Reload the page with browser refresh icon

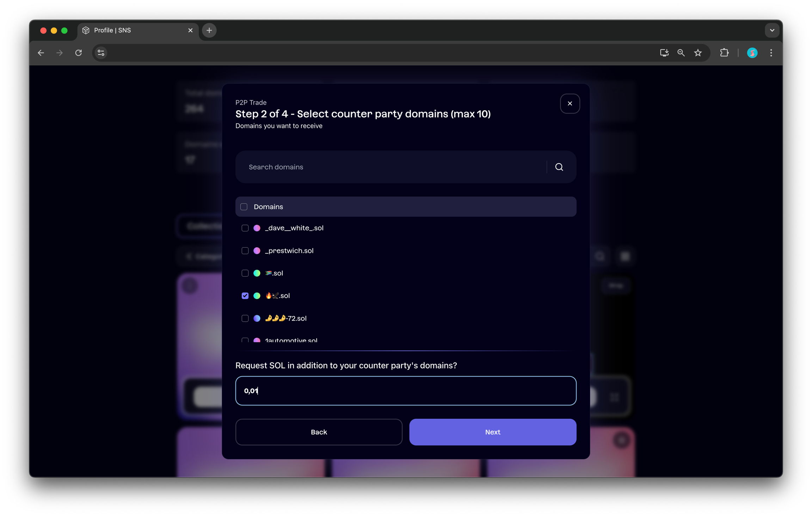pyautogui.click(x=78, y=53)
